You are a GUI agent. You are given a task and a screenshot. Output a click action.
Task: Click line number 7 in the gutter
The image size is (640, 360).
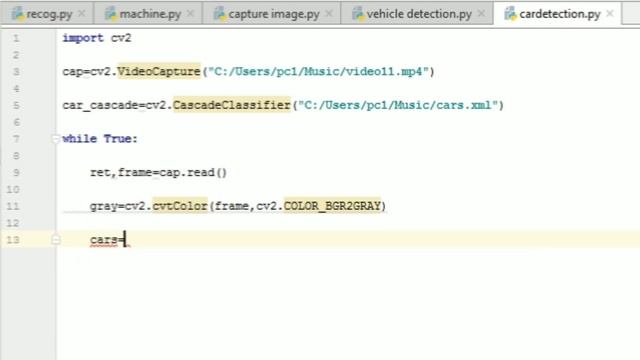click(x=16, y=139)
